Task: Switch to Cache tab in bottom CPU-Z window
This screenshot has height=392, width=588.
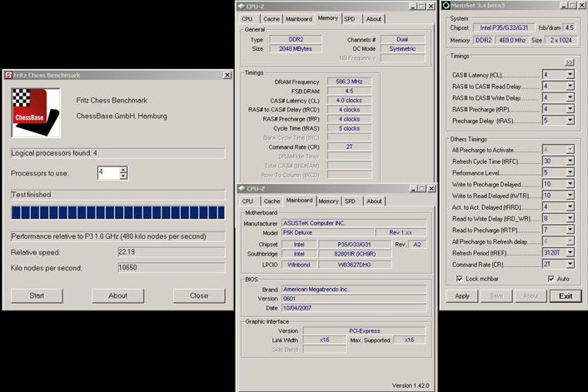Action: (272, 201)
